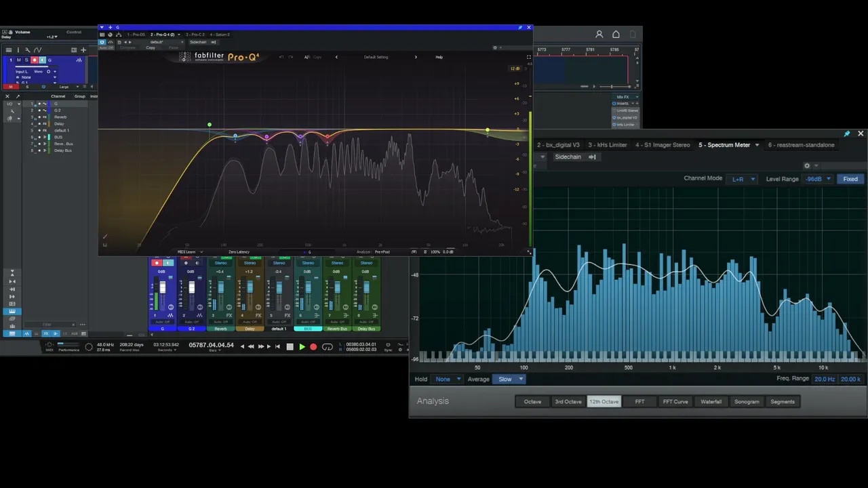Open the Channel Mode L+R dropdown

pyautogui.click(x=743, y=179)
